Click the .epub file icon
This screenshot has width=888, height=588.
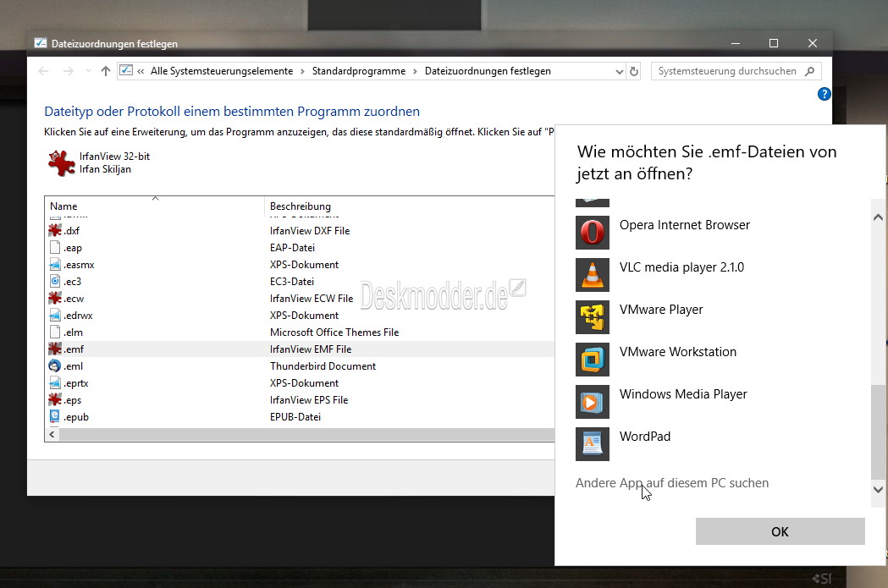pos(55,416)
